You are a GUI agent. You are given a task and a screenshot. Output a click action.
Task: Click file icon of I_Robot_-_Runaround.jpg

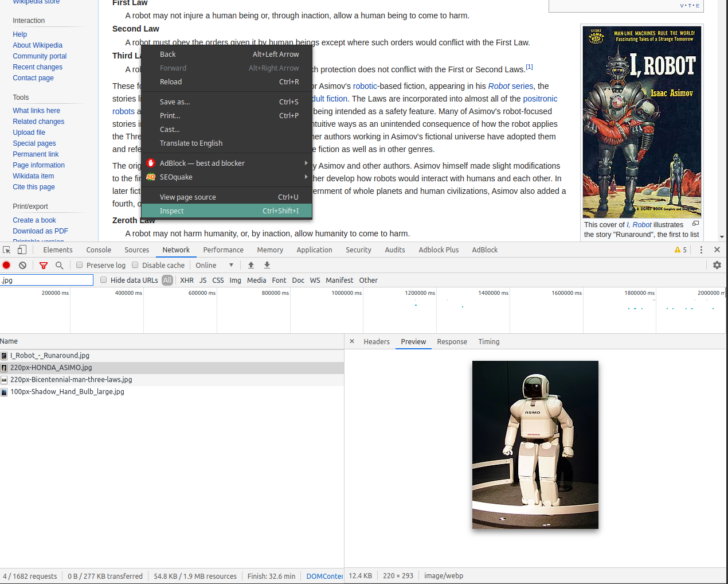tap(4, 356)
